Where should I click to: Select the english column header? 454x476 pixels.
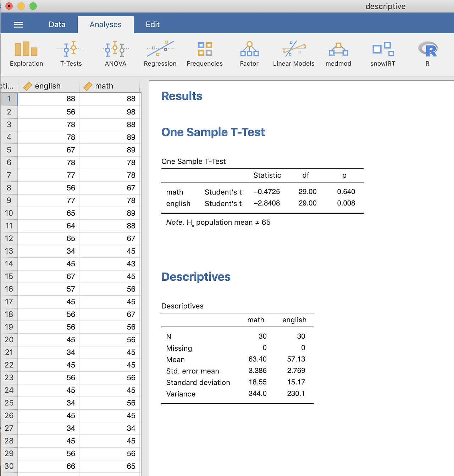pos(49,86)
